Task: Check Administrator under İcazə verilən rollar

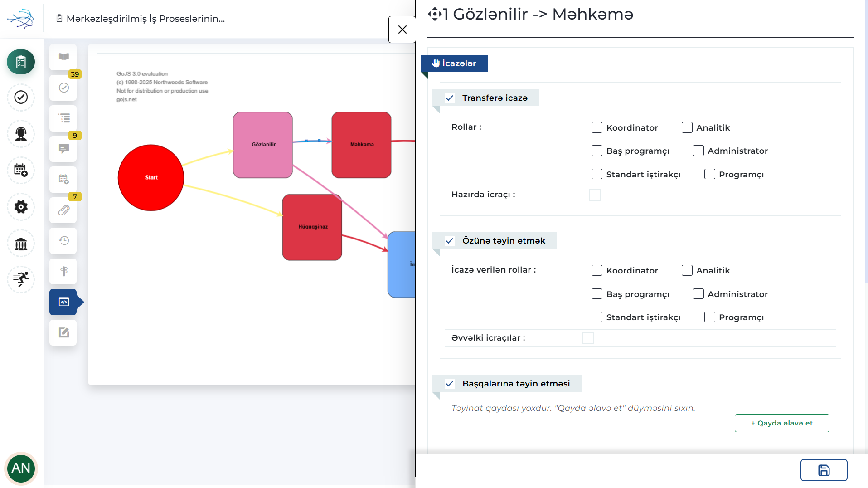Action: pyautogui.click(x=698, y=294)
